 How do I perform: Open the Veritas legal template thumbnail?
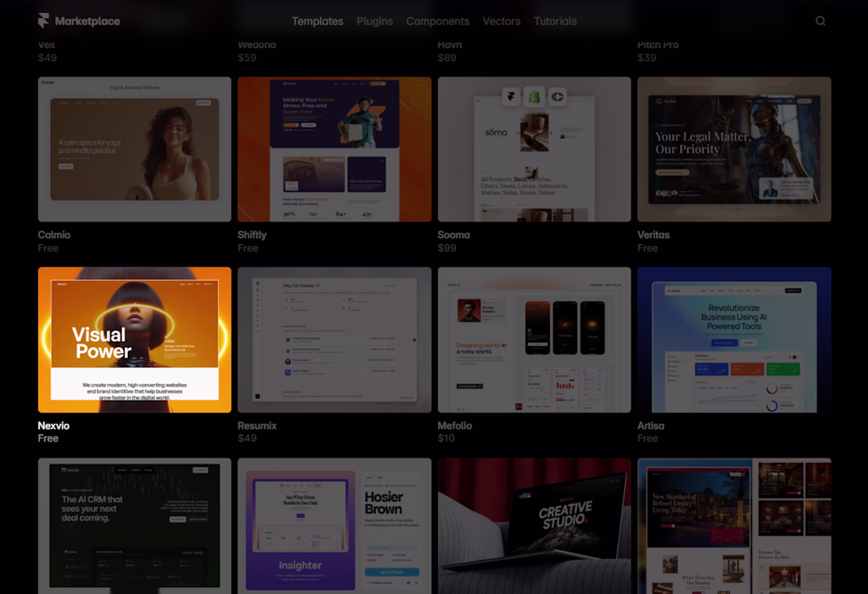pyautogui.click(x=734, y=149)
